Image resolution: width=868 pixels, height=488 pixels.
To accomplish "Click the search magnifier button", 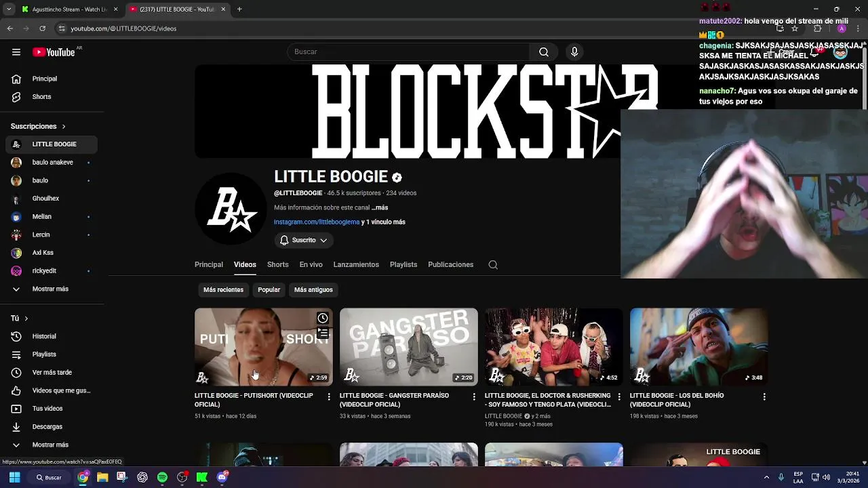I will [x=543, y=52].
